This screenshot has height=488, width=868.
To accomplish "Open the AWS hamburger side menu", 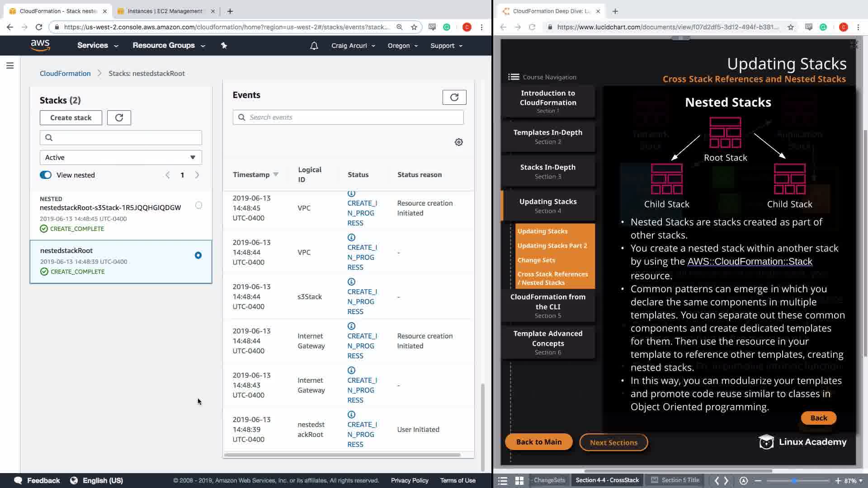I will point(10,66).
